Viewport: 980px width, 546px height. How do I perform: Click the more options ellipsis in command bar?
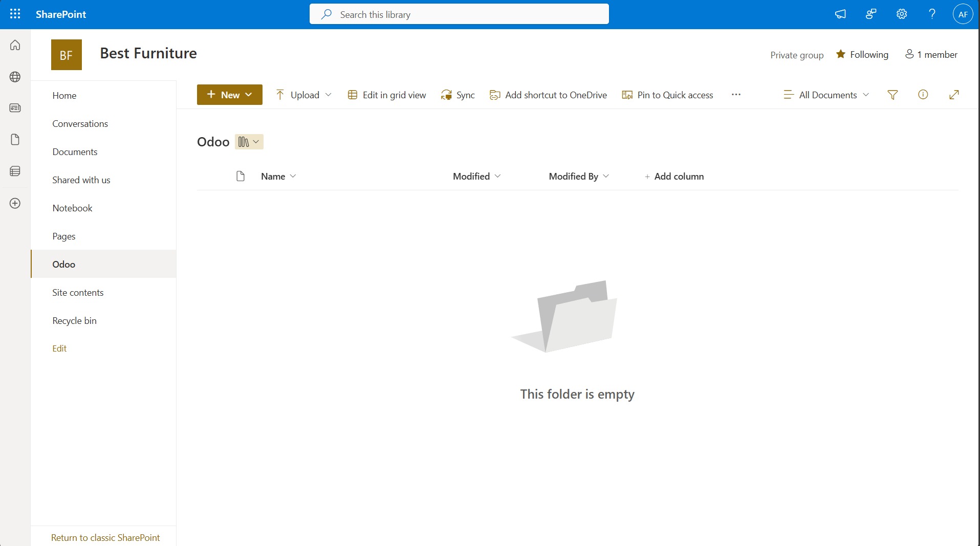tap(736, 95)
